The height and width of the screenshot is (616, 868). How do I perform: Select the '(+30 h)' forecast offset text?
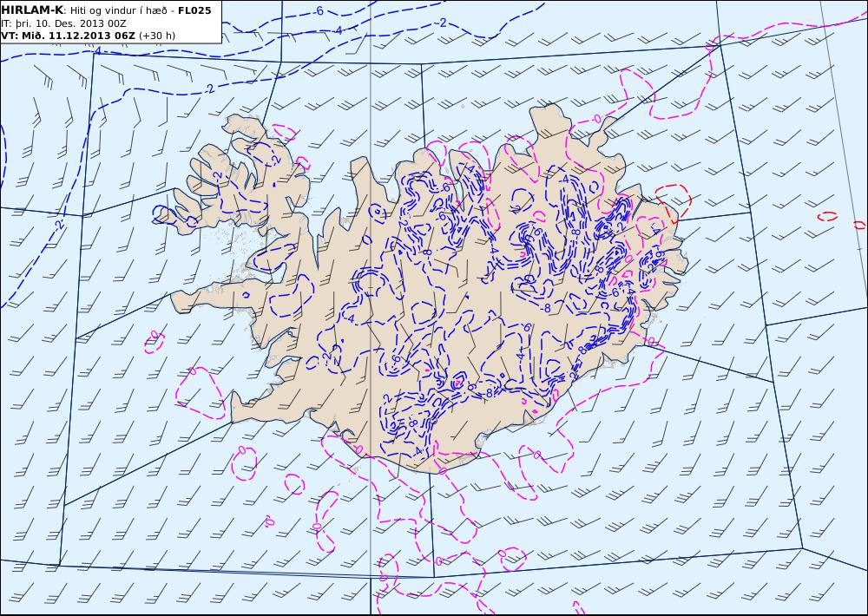coord(156,36)
